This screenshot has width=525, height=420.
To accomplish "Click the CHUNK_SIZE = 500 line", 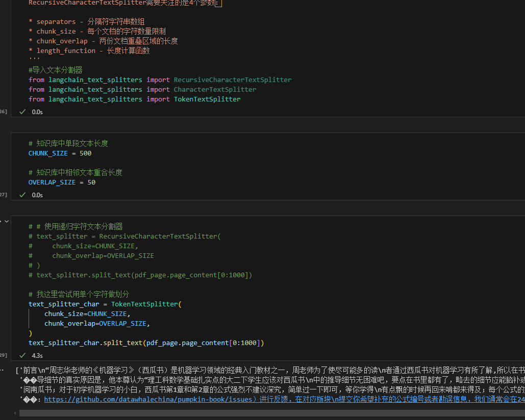I will coord(60,153).
